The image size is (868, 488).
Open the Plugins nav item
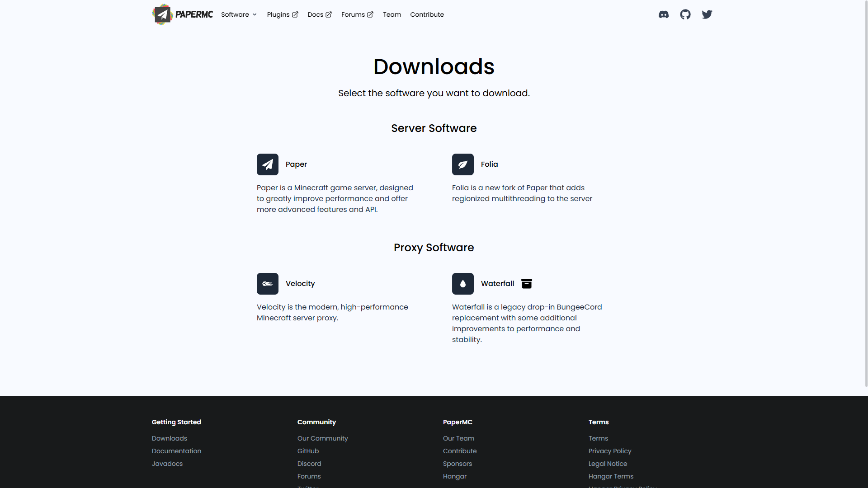pos(283,14)
